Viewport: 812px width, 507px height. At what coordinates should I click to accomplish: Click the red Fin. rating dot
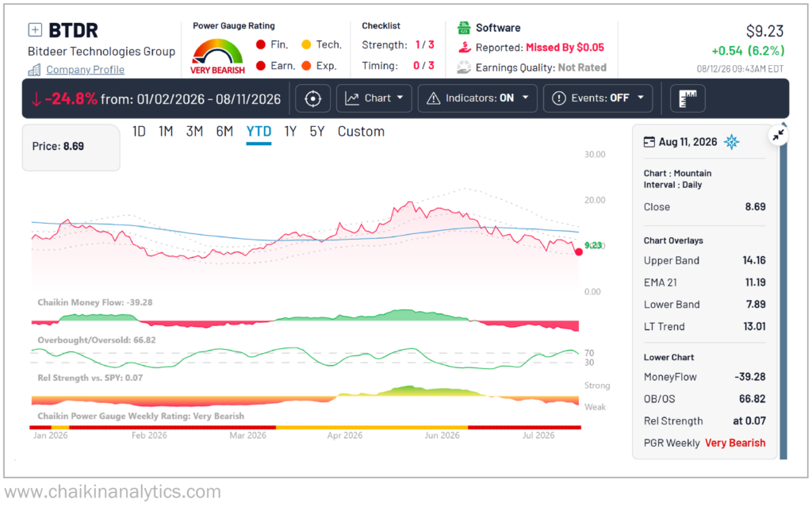coord(260,44)
